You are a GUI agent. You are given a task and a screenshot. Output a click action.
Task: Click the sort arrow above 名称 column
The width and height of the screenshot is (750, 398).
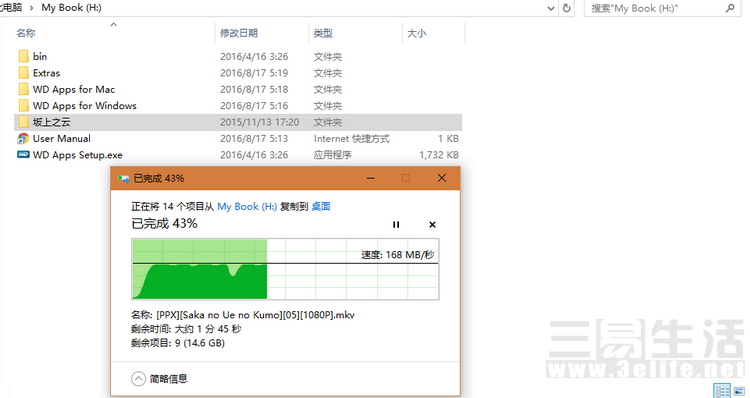113,24
